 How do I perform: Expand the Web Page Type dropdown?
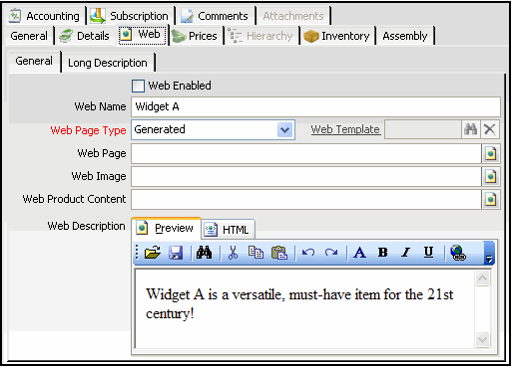(285, 130)
